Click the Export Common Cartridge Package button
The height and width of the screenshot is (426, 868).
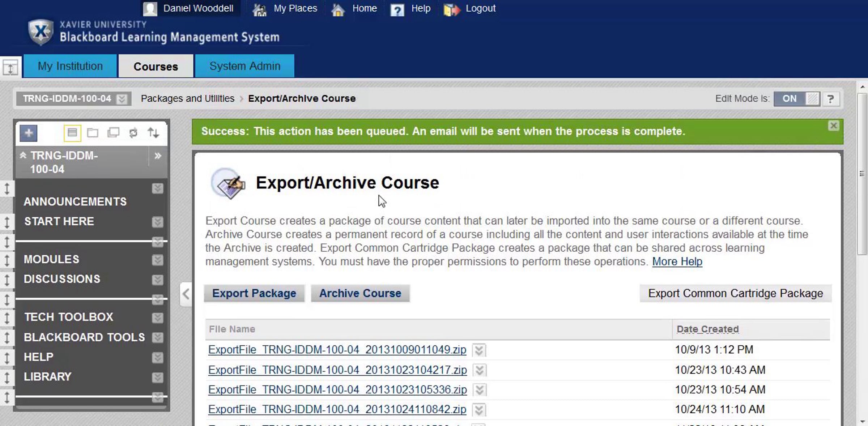pyautogui.click(x=736, y=293)
